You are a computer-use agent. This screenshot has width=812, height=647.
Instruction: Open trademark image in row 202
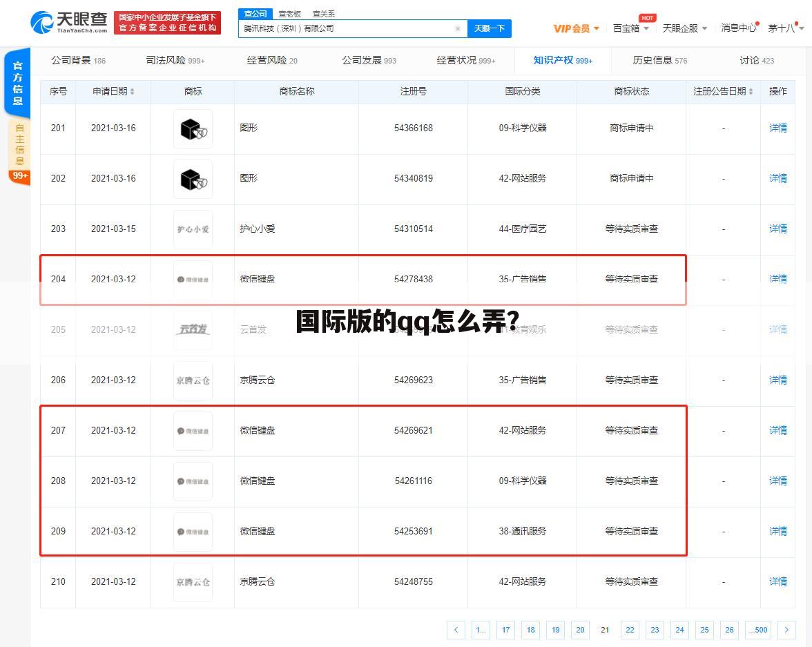coord(193,179)
